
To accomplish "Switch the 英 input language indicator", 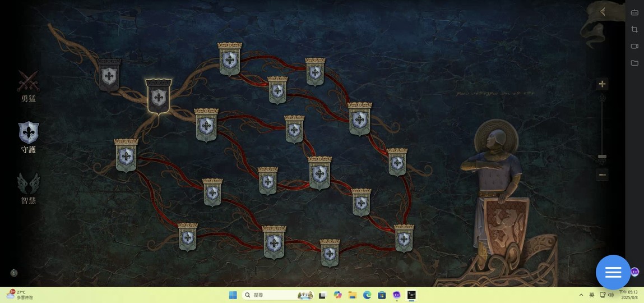I will 591,295.
